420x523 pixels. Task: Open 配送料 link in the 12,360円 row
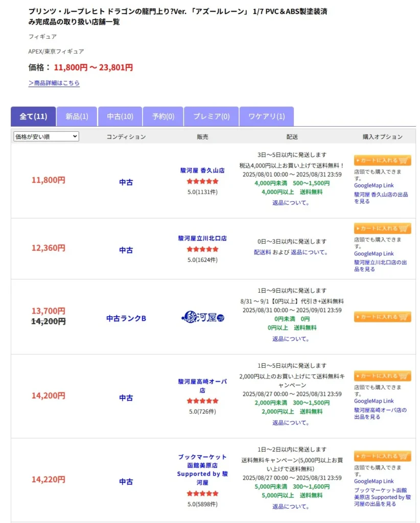click(x=263, y=252)
